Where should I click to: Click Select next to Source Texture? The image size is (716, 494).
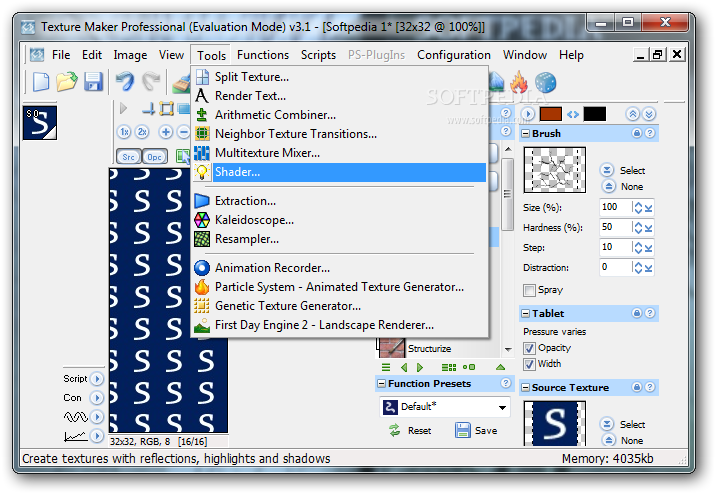tap(622, 424)
